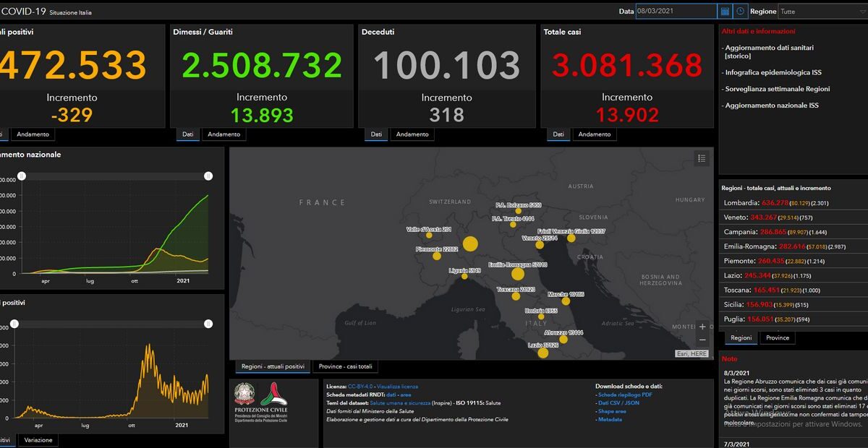Download Scheda riepilogo PDF
Viewport: 868px width, 448px height.
(x=626, y=395)
